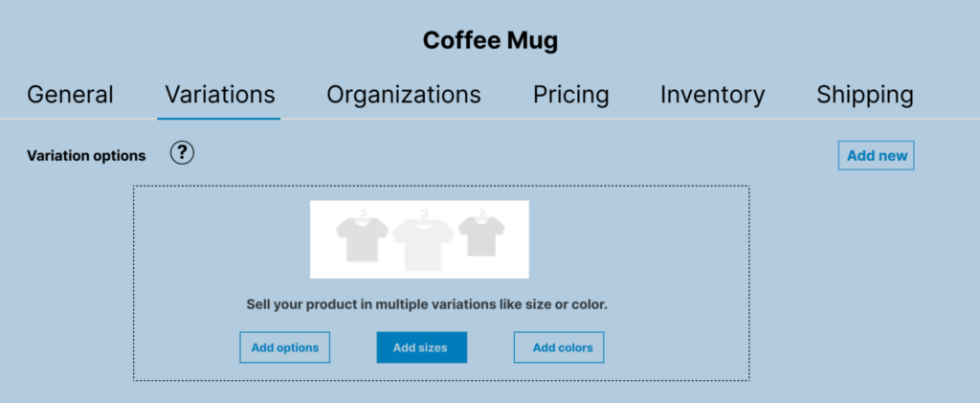
Task: Click the Add options button
Action: click(x=284, y=347)
